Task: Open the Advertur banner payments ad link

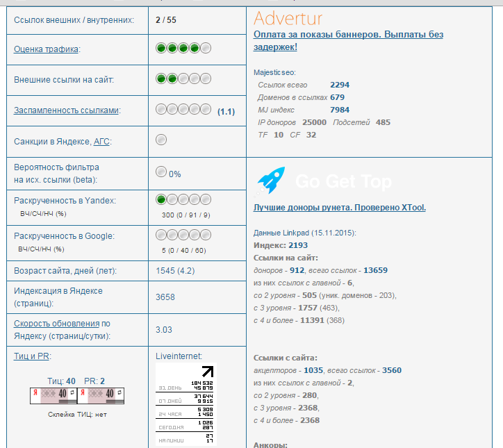Action: [x=348, y=41]
